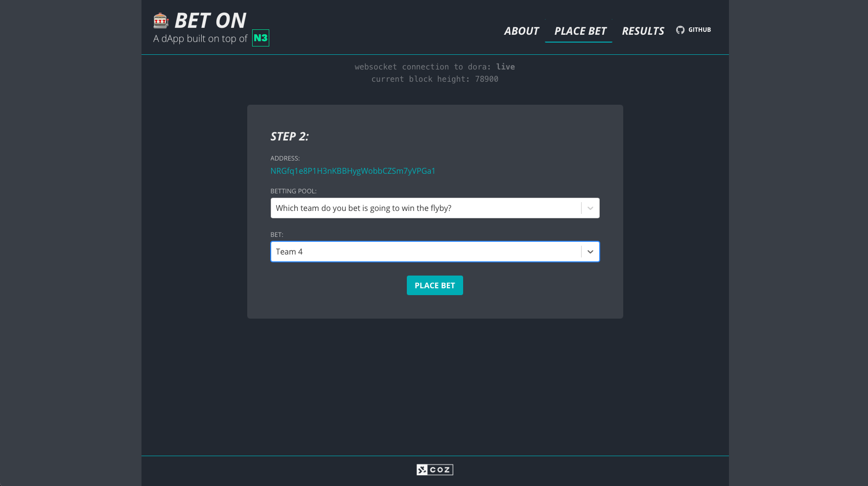Click the BETTING POOL field label
868x486 pixels.
(x=293, y=191)
